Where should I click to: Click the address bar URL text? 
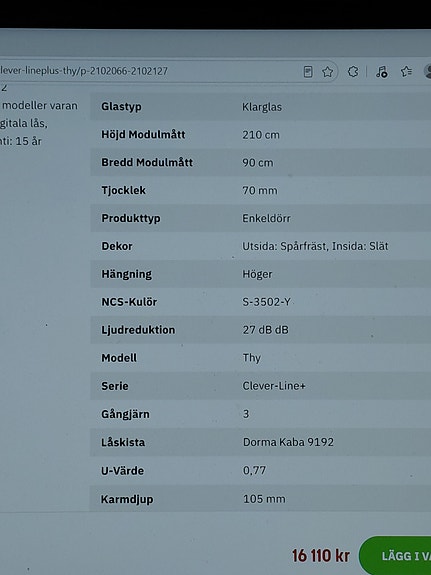[x=84, y=71]
